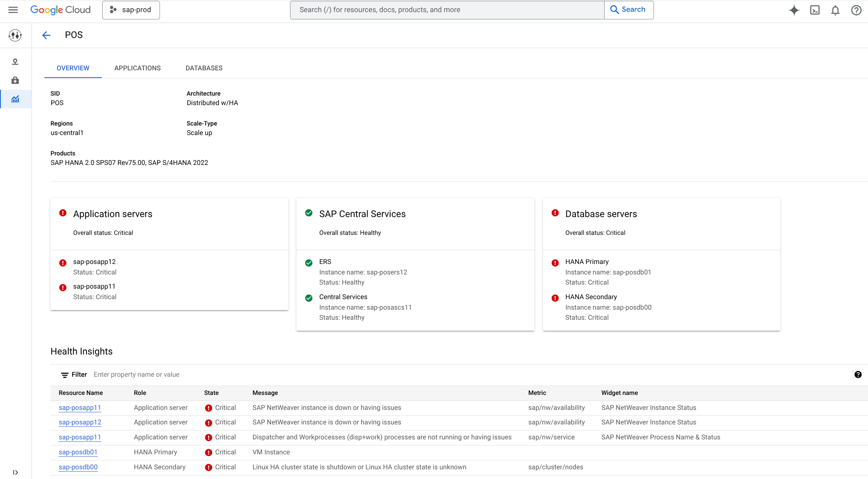
Task: Open the main navigation hamburger menu
Action: pos(13,10)
